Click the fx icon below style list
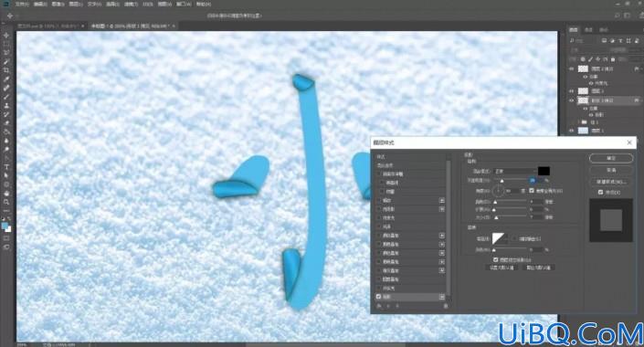The width and height of the screenshot is (644, 347). [379, 306]
